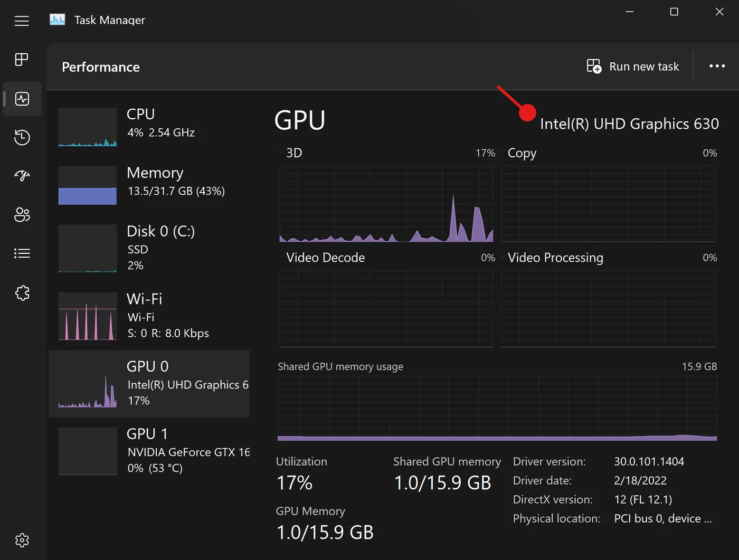Minimize the Task Manager window

coord(629,12)
